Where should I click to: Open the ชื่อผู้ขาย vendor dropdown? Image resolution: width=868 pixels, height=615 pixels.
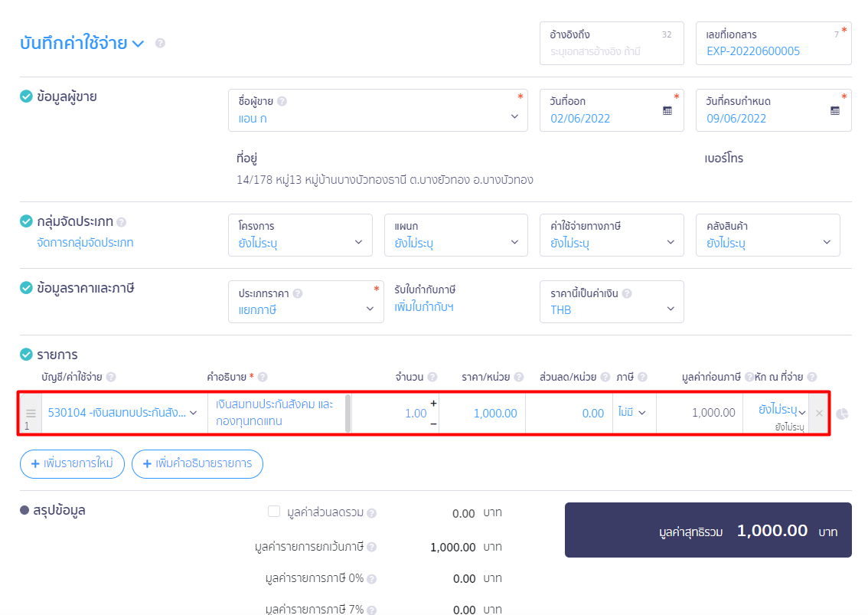(x=378, y=110)
